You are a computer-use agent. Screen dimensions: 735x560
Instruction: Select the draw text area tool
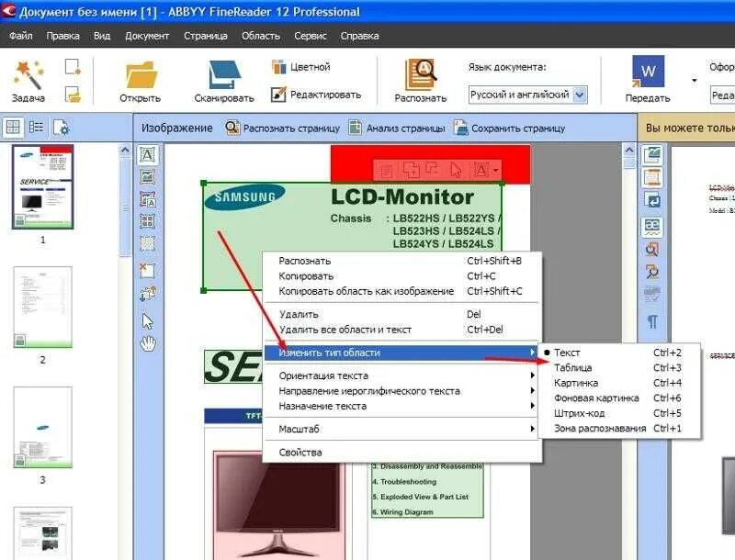(148, 154)
